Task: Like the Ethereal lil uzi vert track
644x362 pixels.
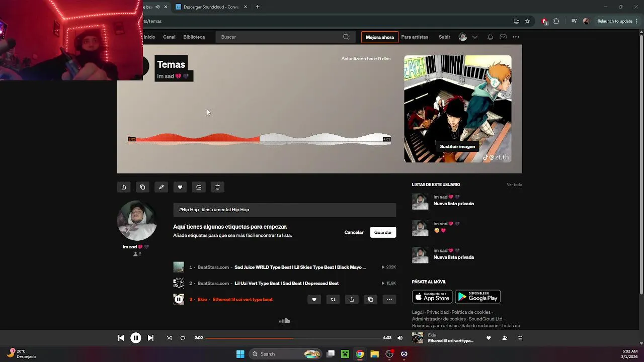Action: (314, 300)
